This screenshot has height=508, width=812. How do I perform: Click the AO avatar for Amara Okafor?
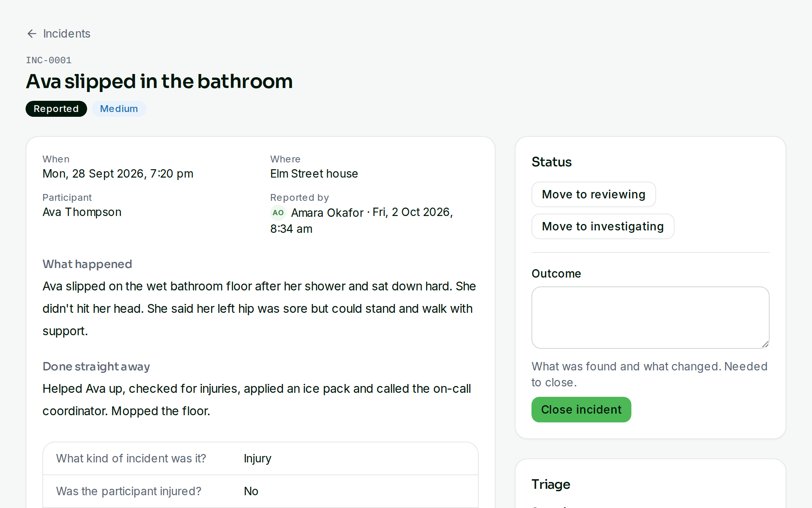[x=278, y=213]
